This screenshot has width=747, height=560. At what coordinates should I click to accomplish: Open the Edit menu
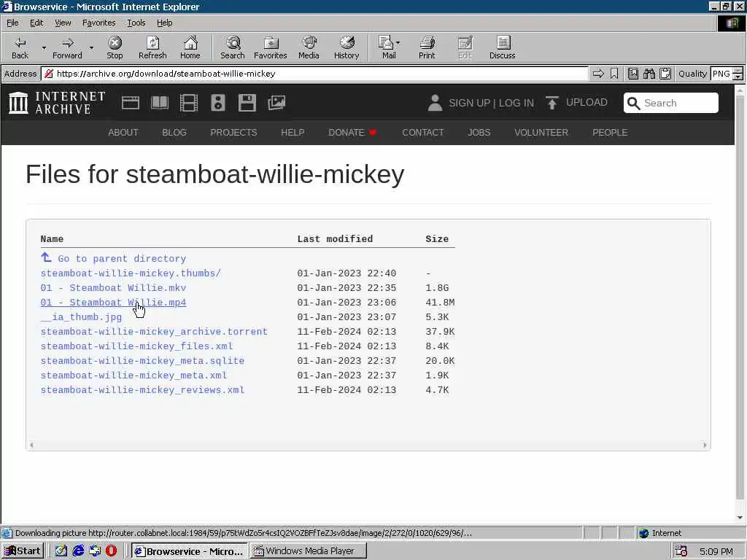pos(36,23)
